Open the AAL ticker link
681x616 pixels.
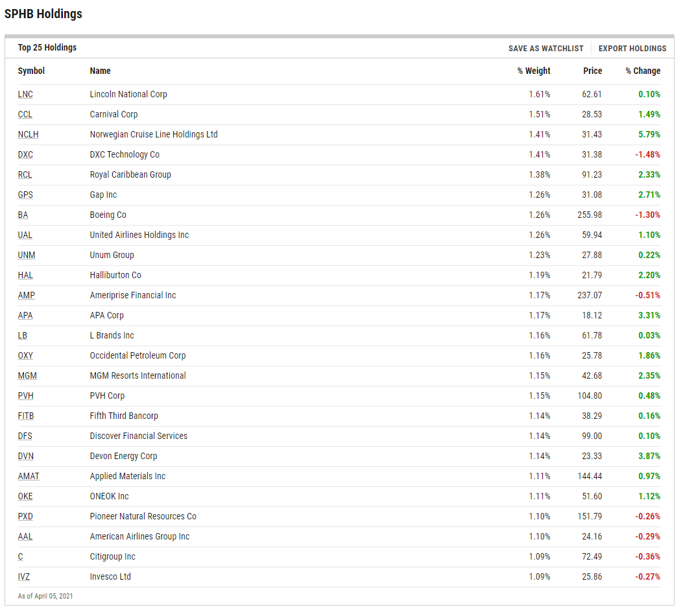(x=25, y=536)
